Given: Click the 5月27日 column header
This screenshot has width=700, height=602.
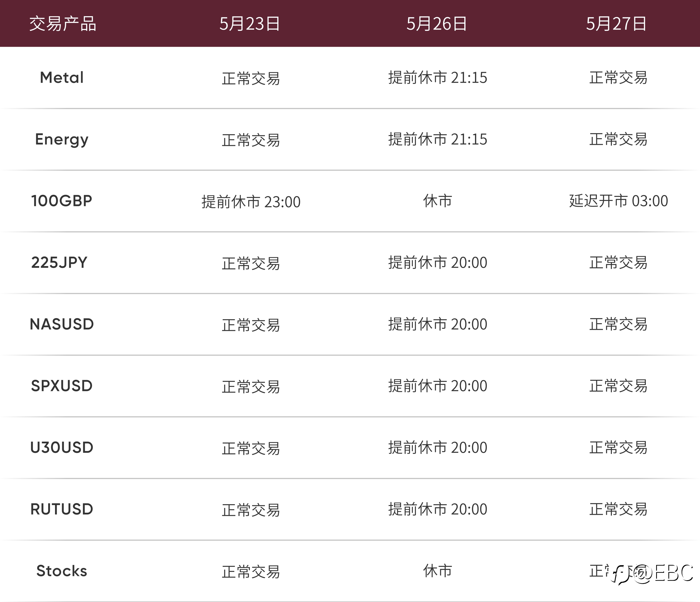Looking at the screenshot, I should pyautogui.click(x=616, y=24).
